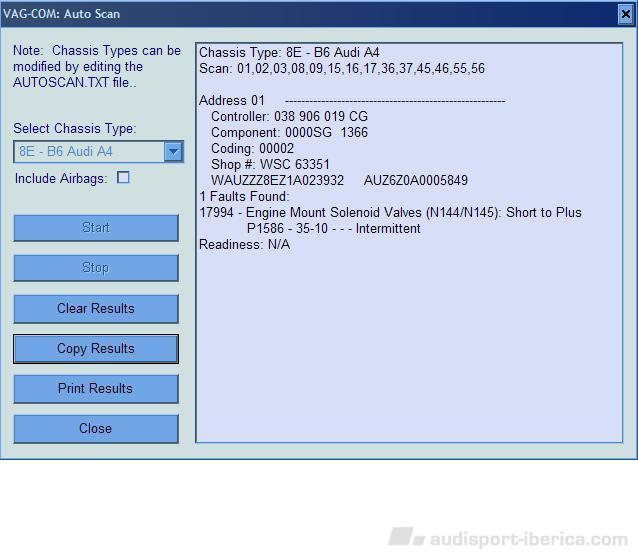Click the Scan: 01,02,03,08 address list line
Screen dimensions: 638x559
342,68
